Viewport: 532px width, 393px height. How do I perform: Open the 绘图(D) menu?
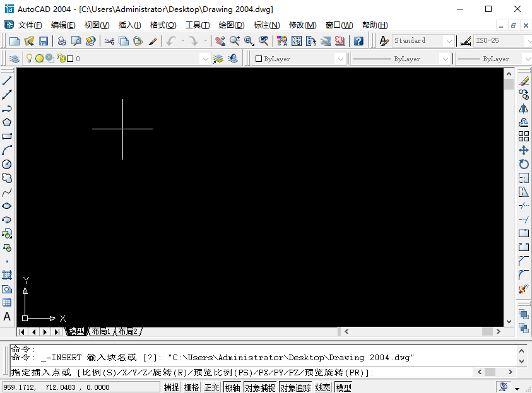coord(231,25)
